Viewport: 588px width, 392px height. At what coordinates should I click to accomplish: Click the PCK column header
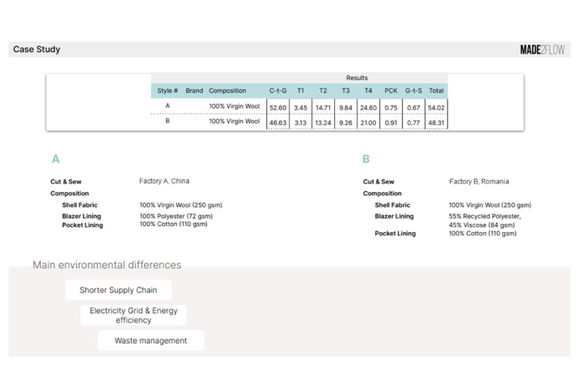[391, 91]
